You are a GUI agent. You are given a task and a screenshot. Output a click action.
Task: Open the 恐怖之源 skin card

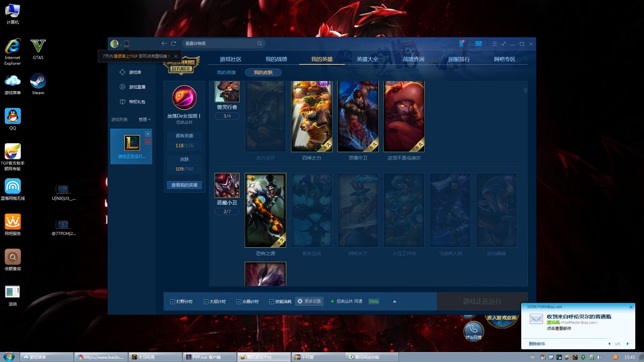[266, 210]
